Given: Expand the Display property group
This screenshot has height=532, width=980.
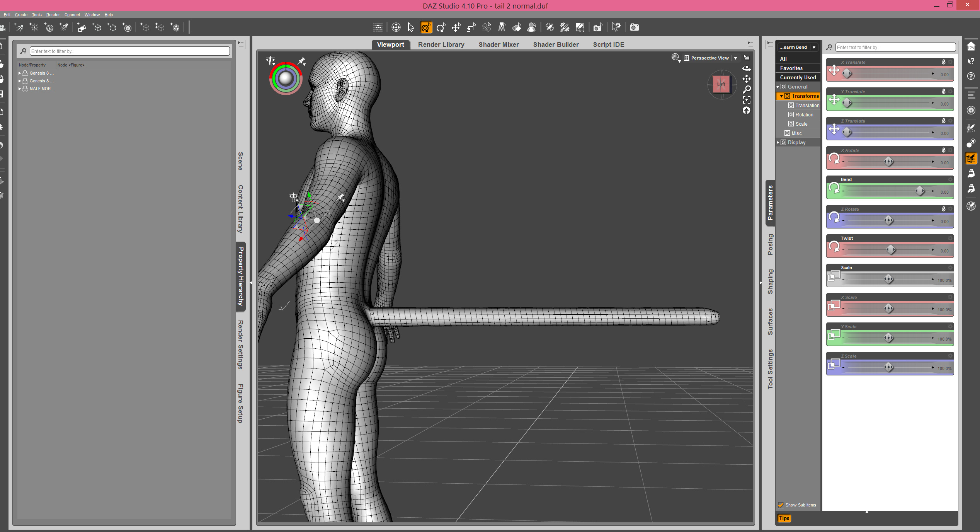Looking at the screenshot, I should (x=778, y=142).
